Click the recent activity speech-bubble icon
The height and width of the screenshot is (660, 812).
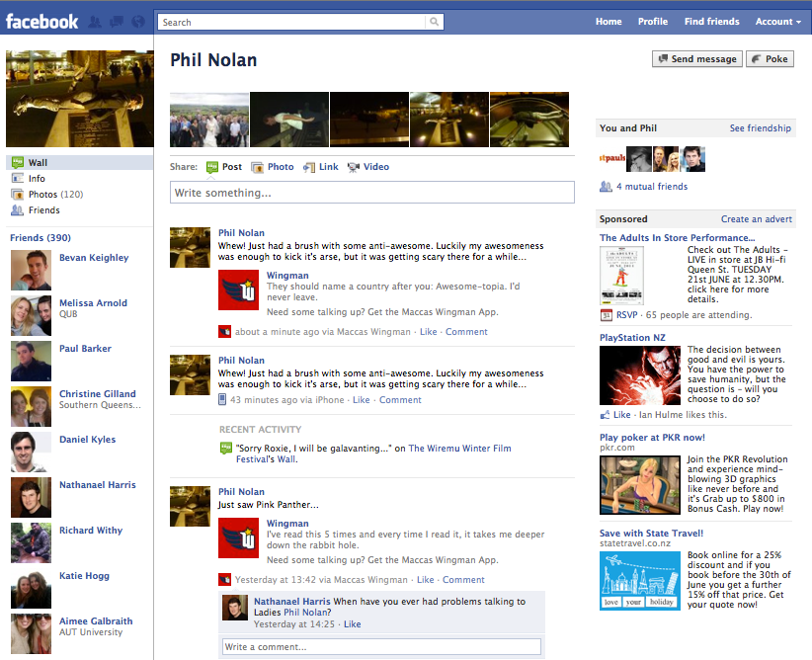pyautogui.click(x=226, y=449)
